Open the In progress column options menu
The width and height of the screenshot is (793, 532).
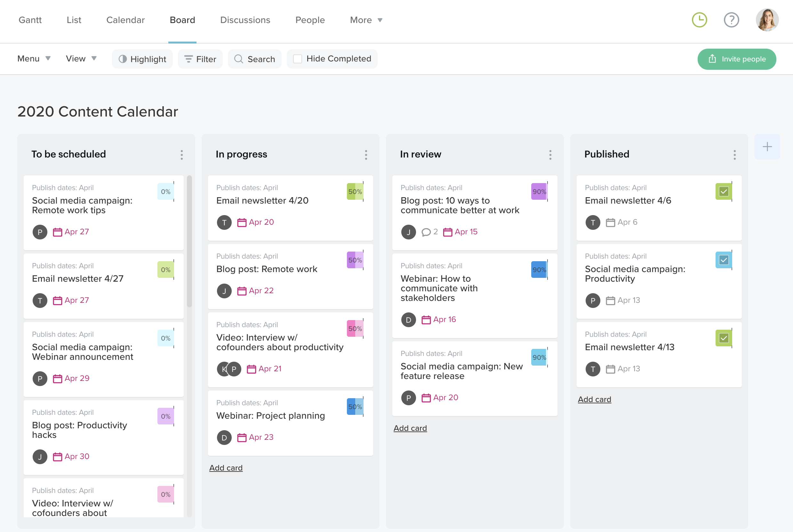click(x=366, y=155)
